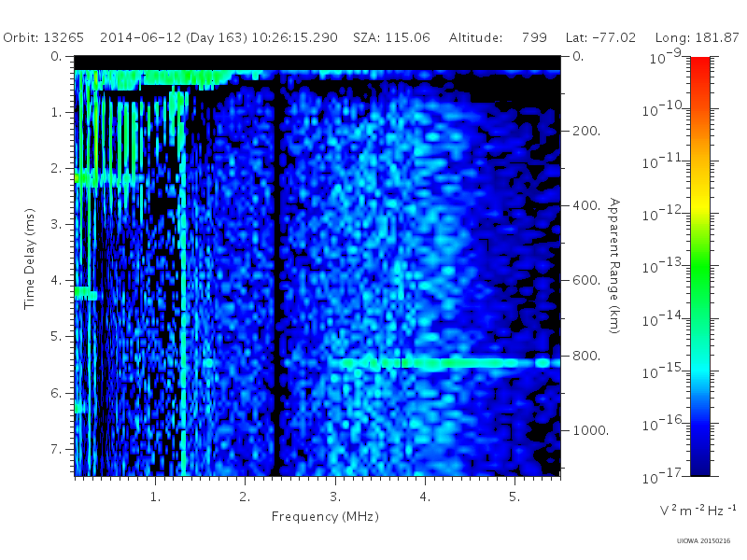Click the red top of the colorbar
The width and height of the screenshot is (747, 560).
point(699,66)
